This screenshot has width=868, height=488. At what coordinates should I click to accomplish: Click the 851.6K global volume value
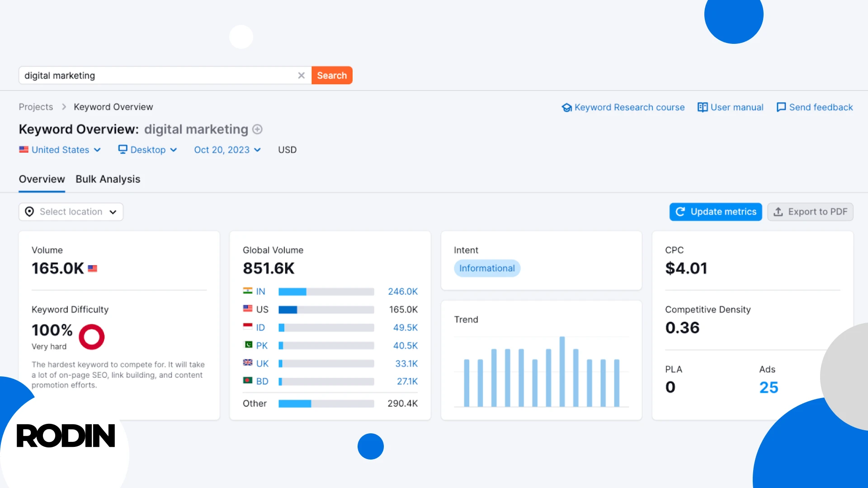(x=269, y=268)
